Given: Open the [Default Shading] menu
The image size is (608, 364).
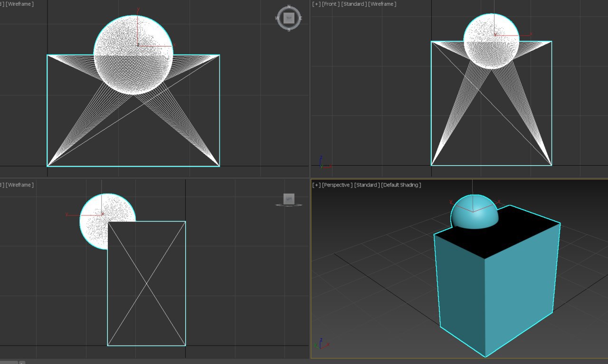Looking at the screenshot, I should click(401, 185).
